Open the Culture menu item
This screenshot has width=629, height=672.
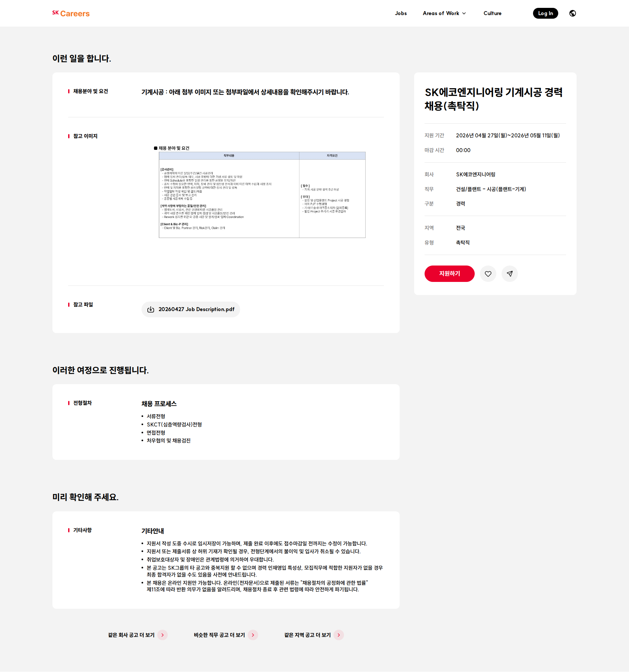[x=492, y=13]
